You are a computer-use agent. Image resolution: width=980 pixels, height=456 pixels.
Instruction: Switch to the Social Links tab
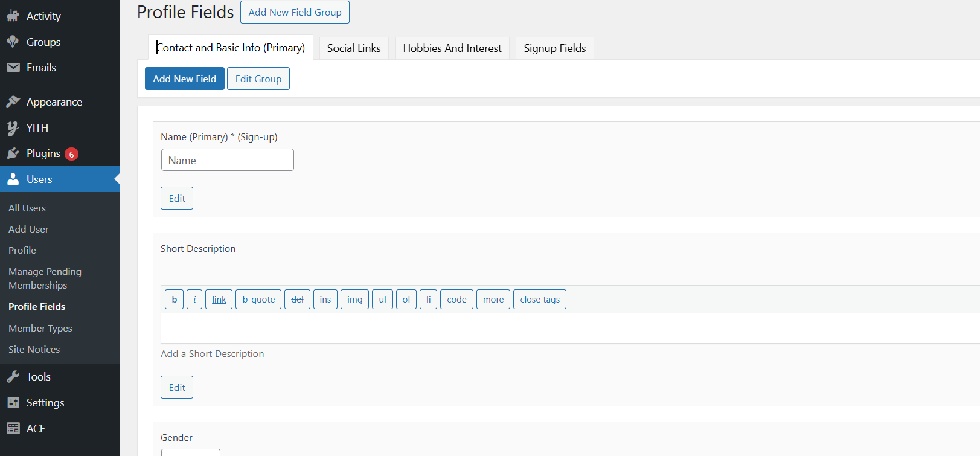coord(354,48)
